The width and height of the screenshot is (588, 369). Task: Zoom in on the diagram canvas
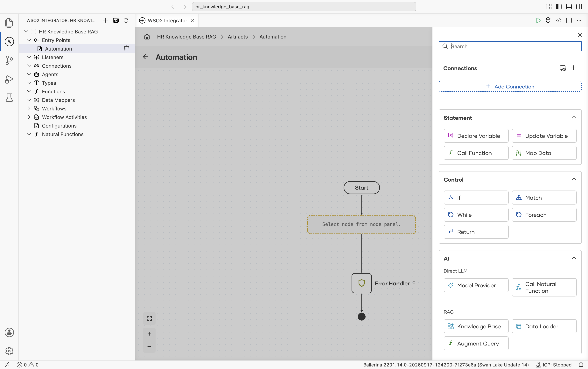tap(149, 334)
